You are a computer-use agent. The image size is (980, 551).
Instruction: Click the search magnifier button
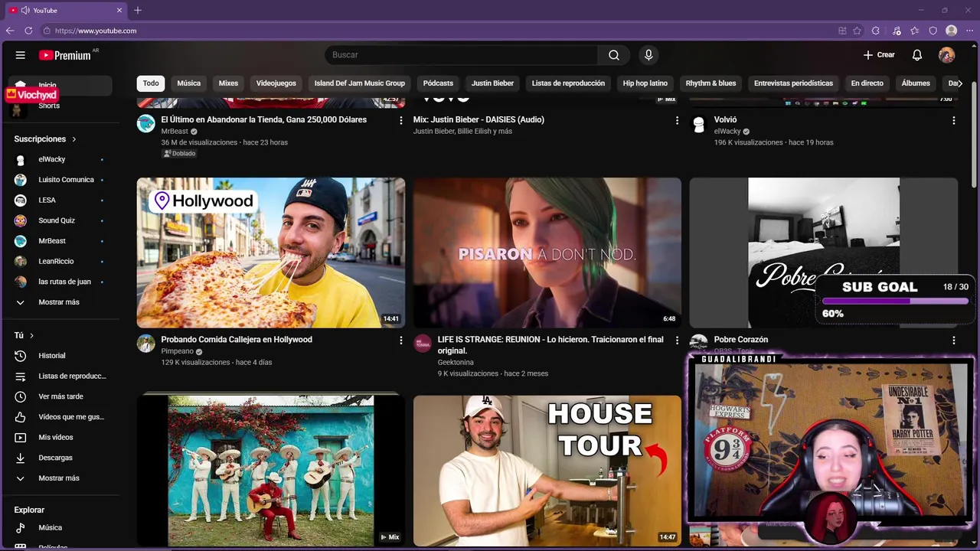(x=614, y=55)
